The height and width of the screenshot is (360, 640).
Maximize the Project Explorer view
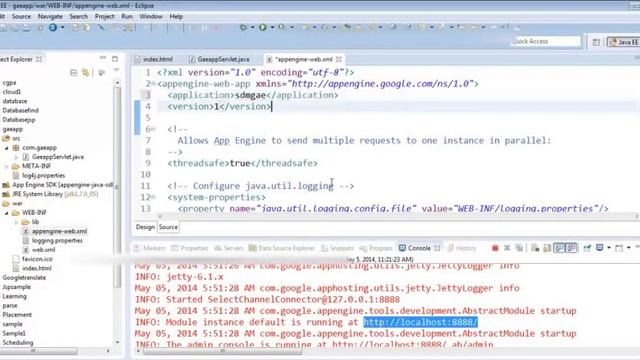(115, 59)
